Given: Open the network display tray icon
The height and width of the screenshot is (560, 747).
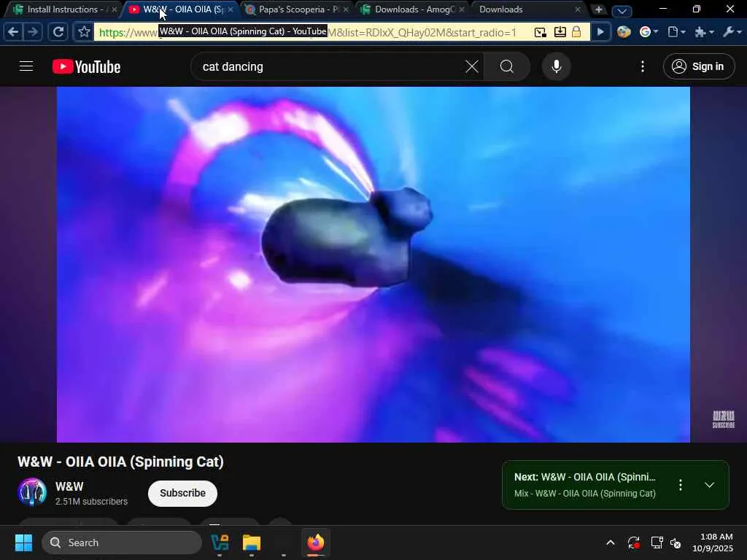Looking at the screenshot, I should (x=657, y=542).
